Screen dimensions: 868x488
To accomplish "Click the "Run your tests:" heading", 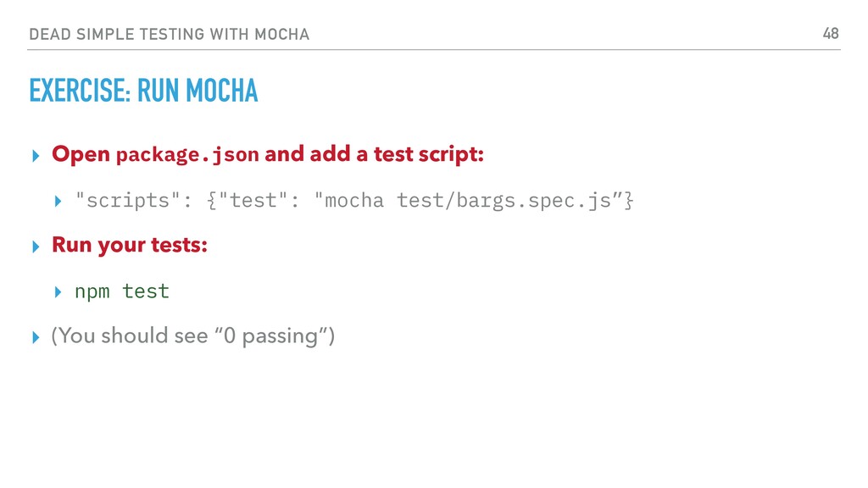I will [x=130, y=245].
